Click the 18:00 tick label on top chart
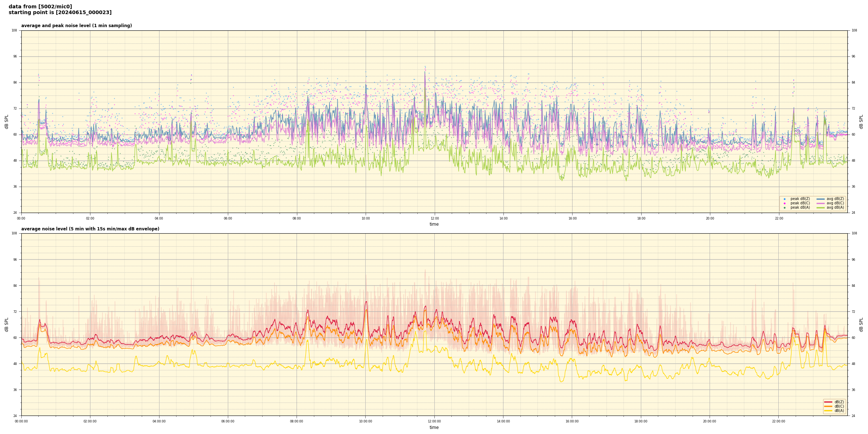This screenshot has width=868, height=434. [641, 218]
